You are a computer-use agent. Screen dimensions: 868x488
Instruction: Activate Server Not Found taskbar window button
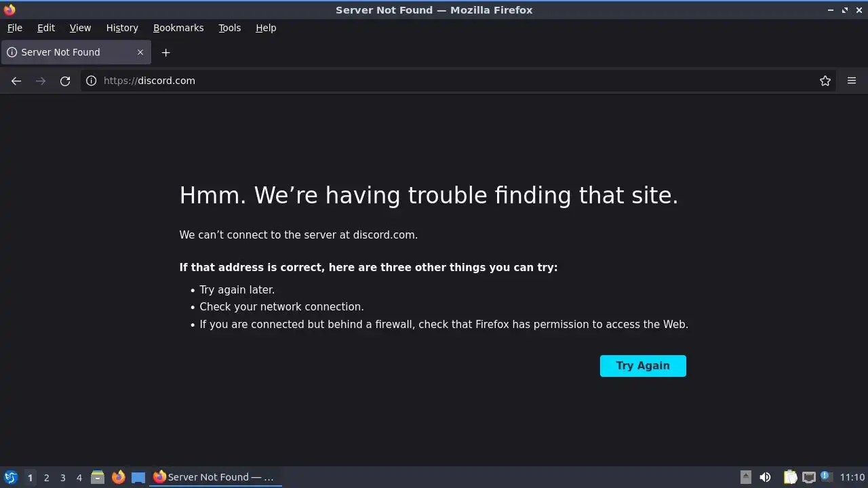tap(216, 477)
